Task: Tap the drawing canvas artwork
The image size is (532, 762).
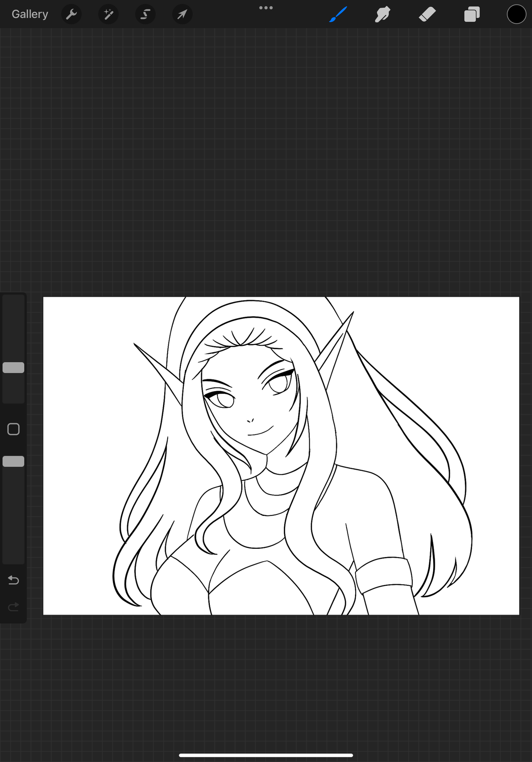Action: [281, 456]
